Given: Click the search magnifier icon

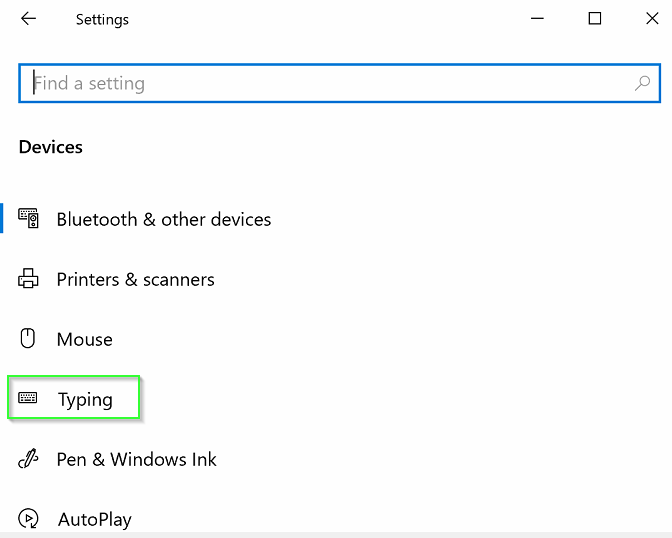Looking at the screenshot, I should coord(642,83).
